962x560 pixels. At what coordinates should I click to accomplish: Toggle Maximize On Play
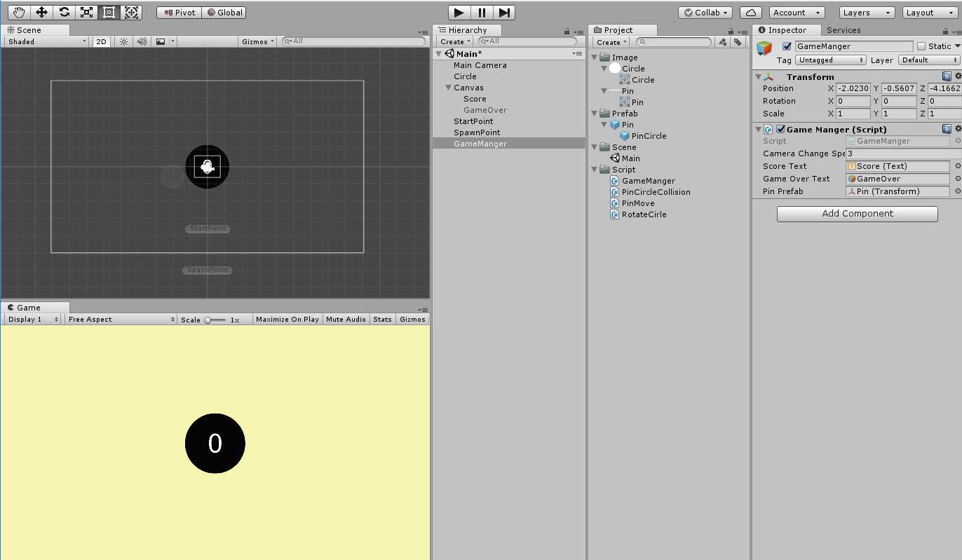[x=287, y=319]
